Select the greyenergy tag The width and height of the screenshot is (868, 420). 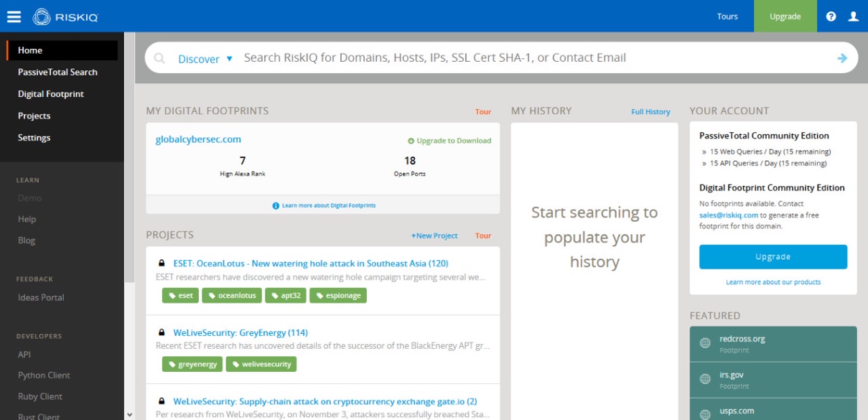pyautogui.click(x=192, y=364)
